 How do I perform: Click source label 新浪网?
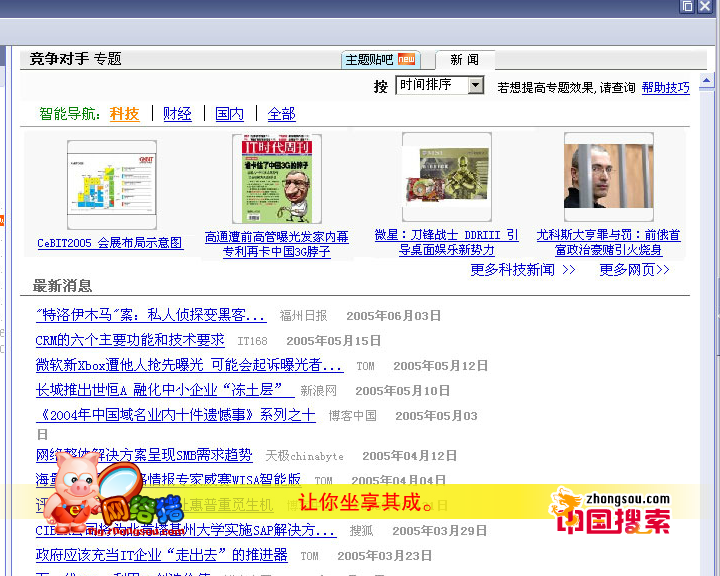pyautogui.click(x=319, y=390)
